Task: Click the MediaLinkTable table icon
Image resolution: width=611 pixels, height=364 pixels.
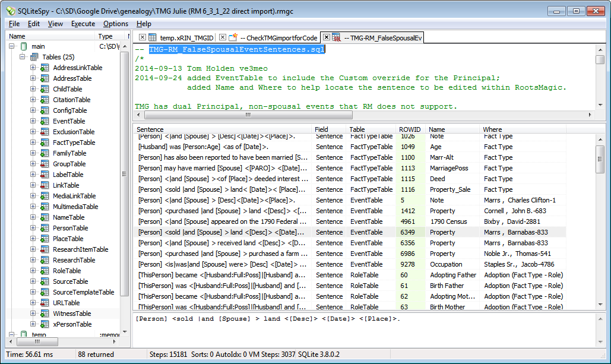Action: click(45, 196)
